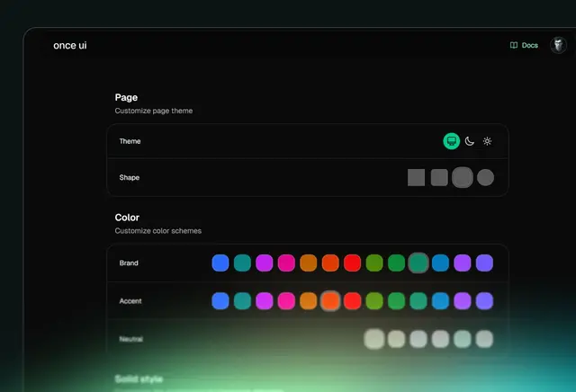Click the user avatar in header
Viewport: 576px width, 392px height.
558,45
